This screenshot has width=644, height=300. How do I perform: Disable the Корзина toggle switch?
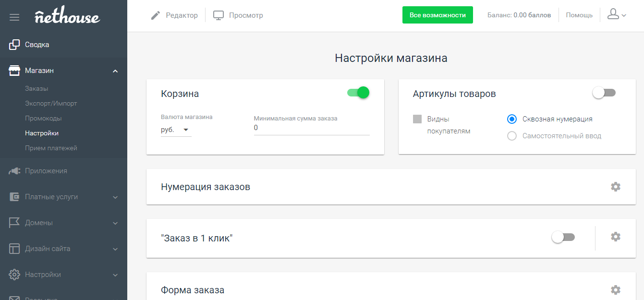pos(357,92)
